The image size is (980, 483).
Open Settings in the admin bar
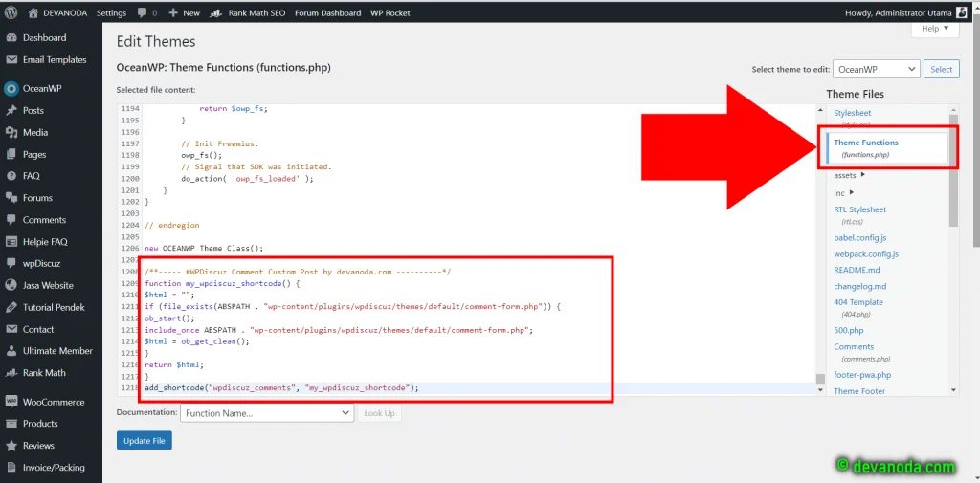click(111, 12)
